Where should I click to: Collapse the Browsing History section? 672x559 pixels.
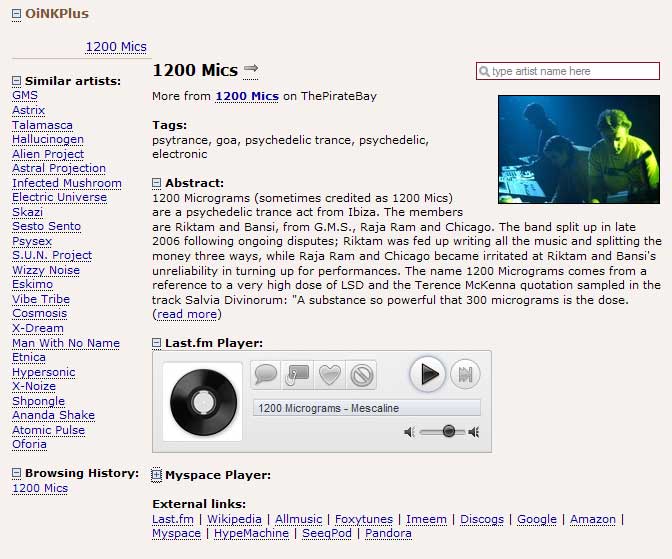click(x=16, y=473)
